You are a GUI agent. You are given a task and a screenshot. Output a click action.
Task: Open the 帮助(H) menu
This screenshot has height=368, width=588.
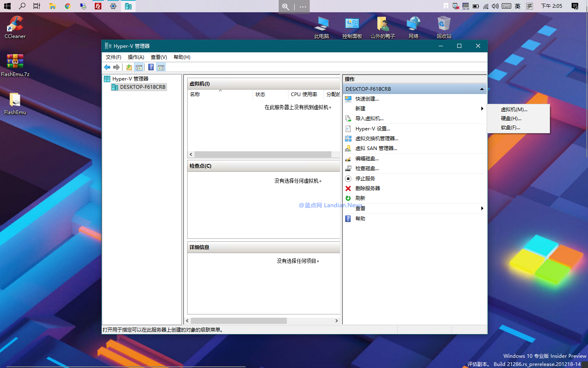[182, 57]
